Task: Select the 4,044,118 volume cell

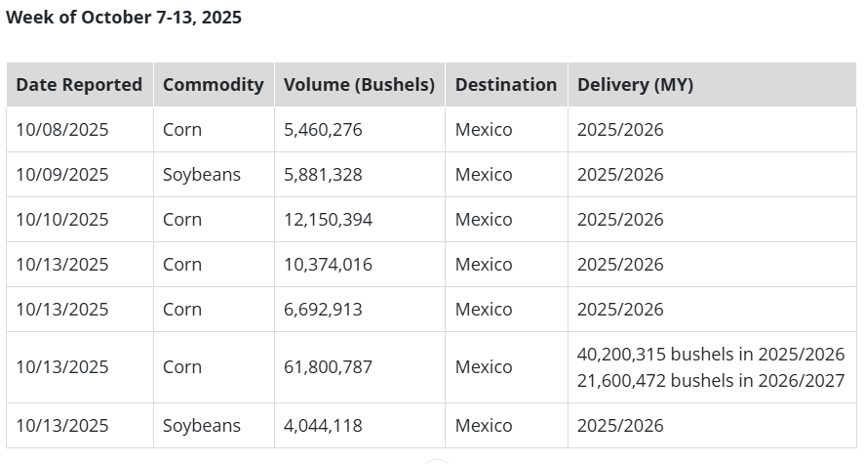Action: pyautogui.click(x=323, y=425)
